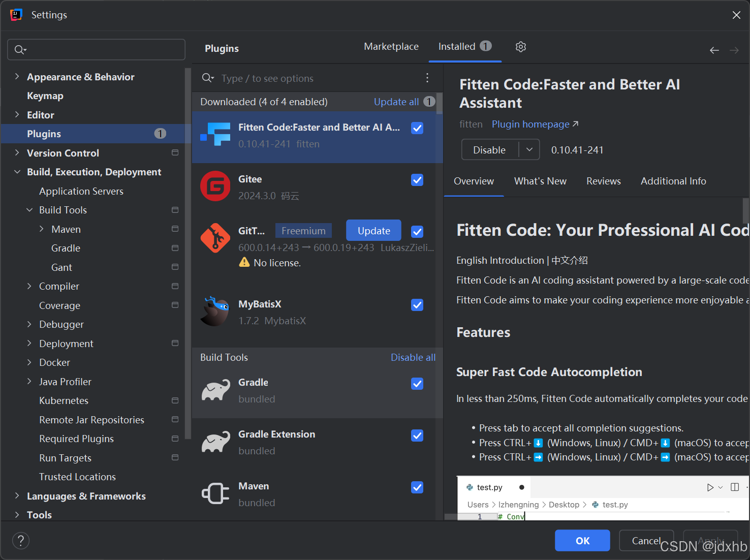
Task: Click the plugin list vertical scrollbar
Action: 440,103
